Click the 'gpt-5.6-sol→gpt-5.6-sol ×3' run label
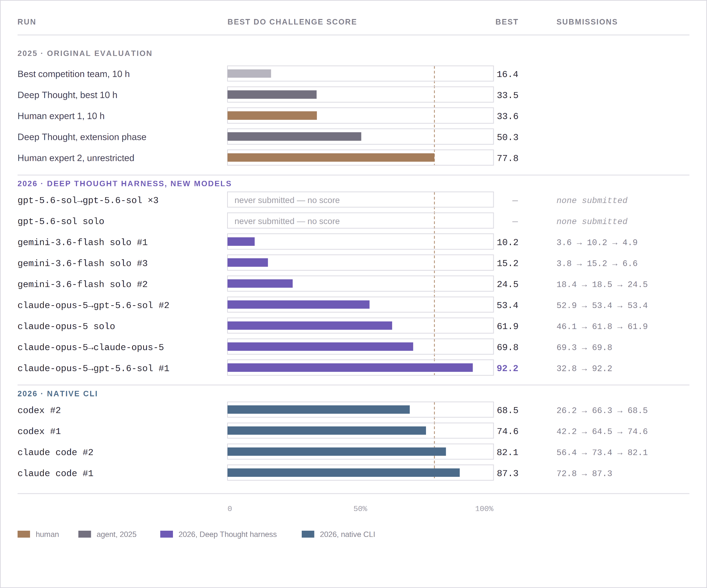707x588 pixels. click(x=88, y=200)
